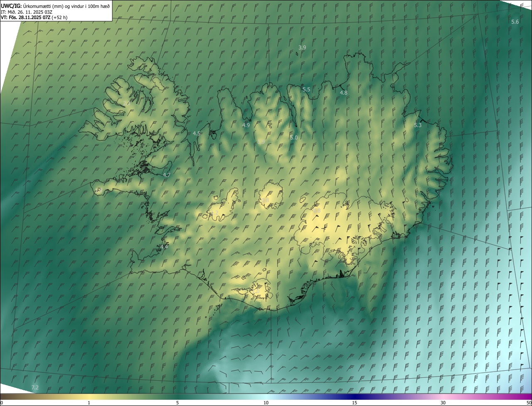Click the VT: Fös. 28.11.2025 07Z line

tap(34, 17)
